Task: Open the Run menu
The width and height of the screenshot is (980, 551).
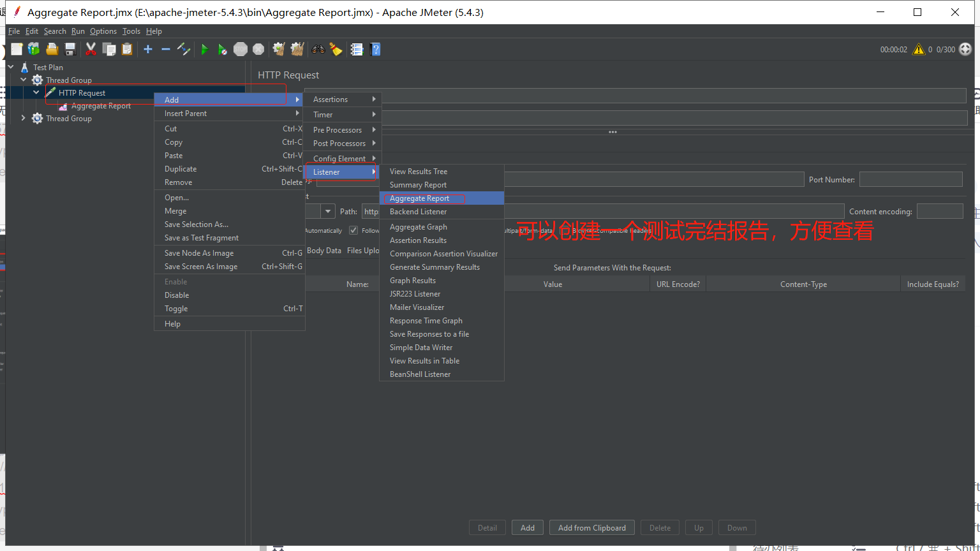Action: [78, 31]
